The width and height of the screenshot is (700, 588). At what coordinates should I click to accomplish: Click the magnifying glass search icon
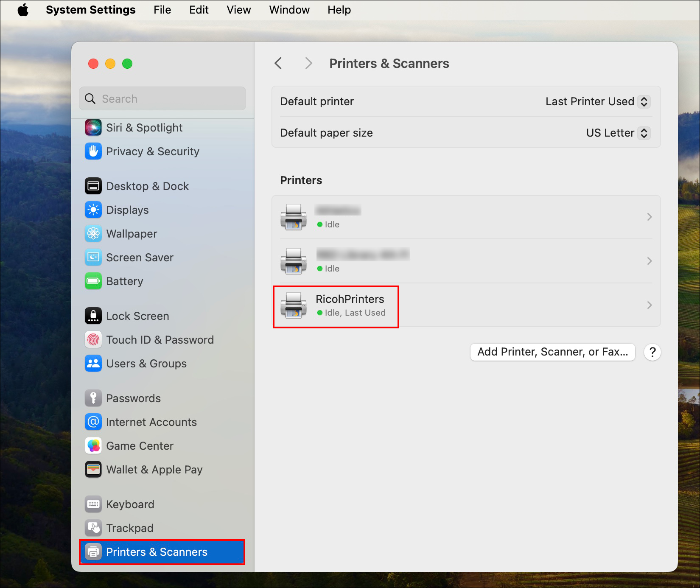[90, 99]
